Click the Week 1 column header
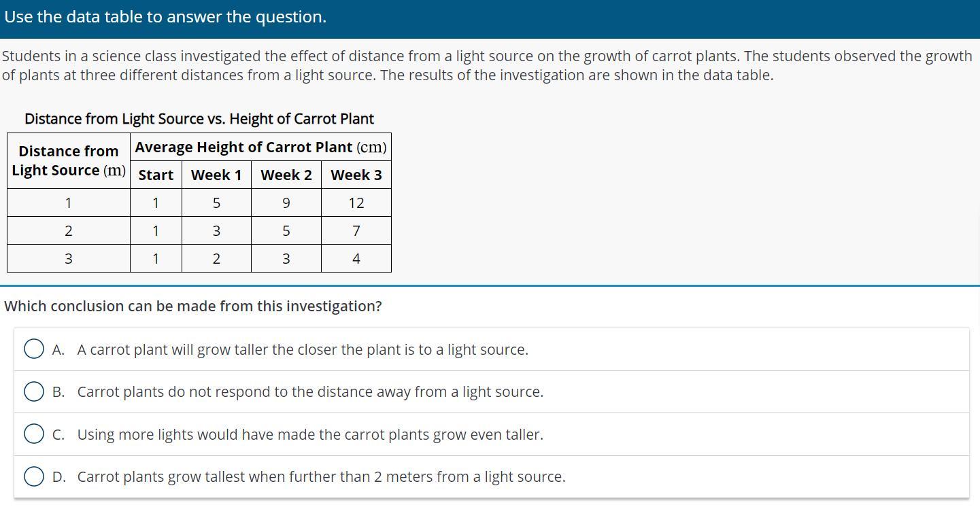The height and width of the screenshot is (507, 980). click(x=216, y=175)
